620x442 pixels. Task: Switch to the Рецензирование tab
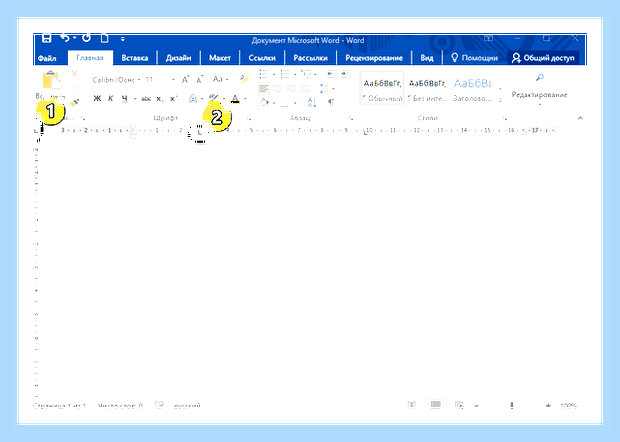374,58
